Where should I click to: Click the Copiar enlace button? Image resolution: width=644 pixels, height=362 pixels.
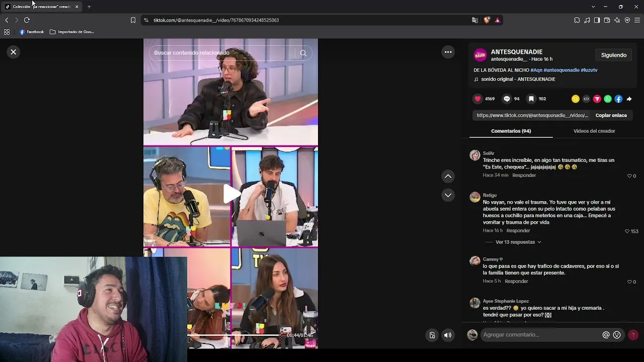click(611, 116)
